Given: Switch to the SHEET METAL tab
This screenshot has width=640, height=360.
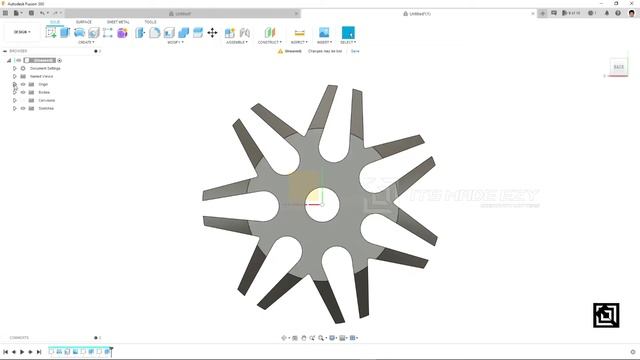Looking at the screenshot, I should 118,22.
